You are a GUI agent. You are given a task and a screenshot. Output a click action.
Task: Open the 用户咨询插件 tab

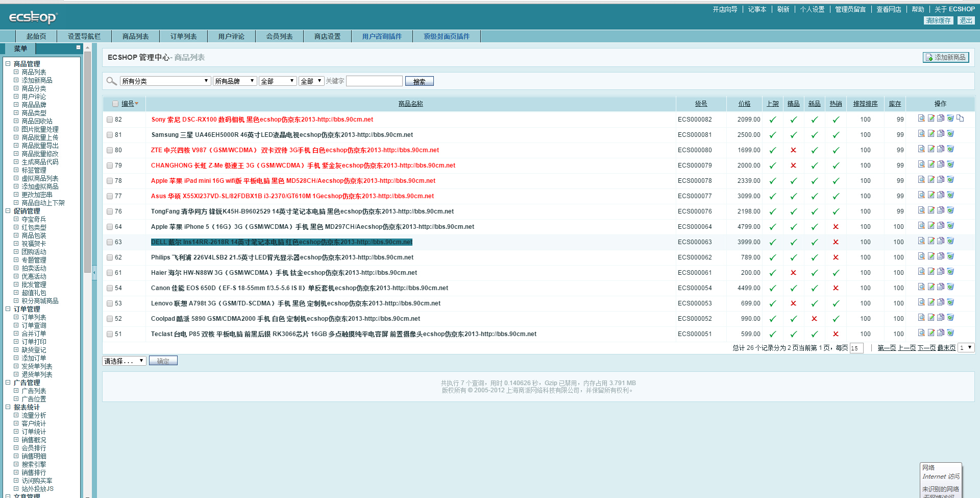pos(382,36)
